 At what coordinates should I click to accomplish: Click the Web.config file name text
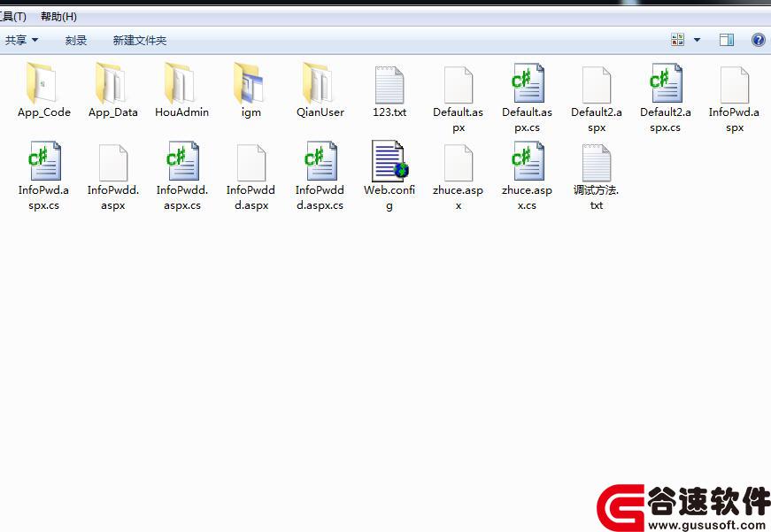point(389,197)
